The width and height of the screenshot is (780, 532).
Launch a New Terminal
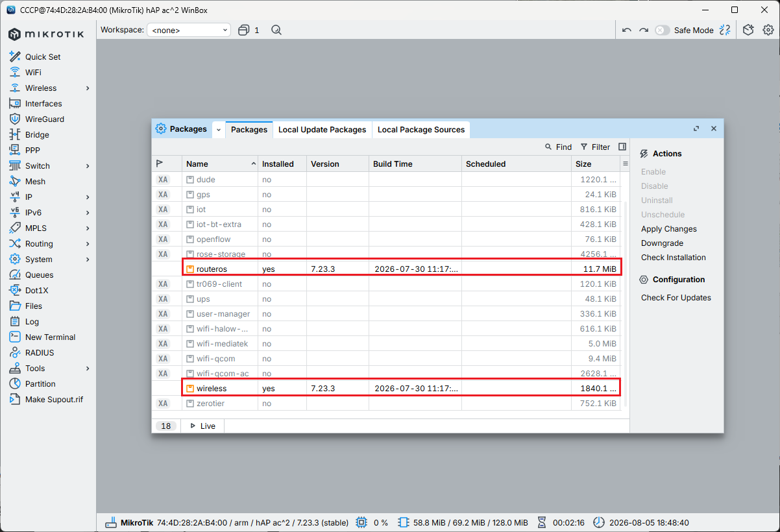pyautogui.click(x=50, y=337)
